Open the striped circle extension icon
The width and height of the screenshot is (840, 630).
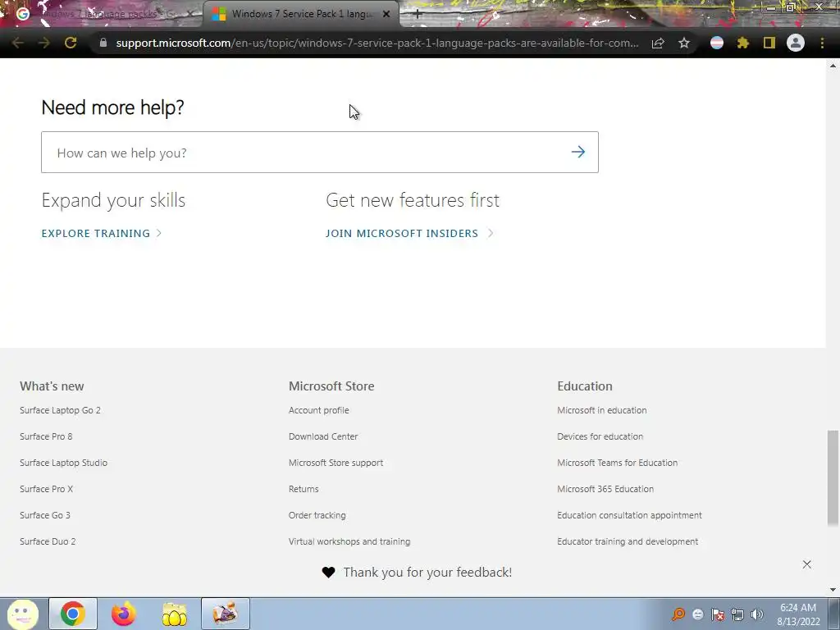point(717,43)
